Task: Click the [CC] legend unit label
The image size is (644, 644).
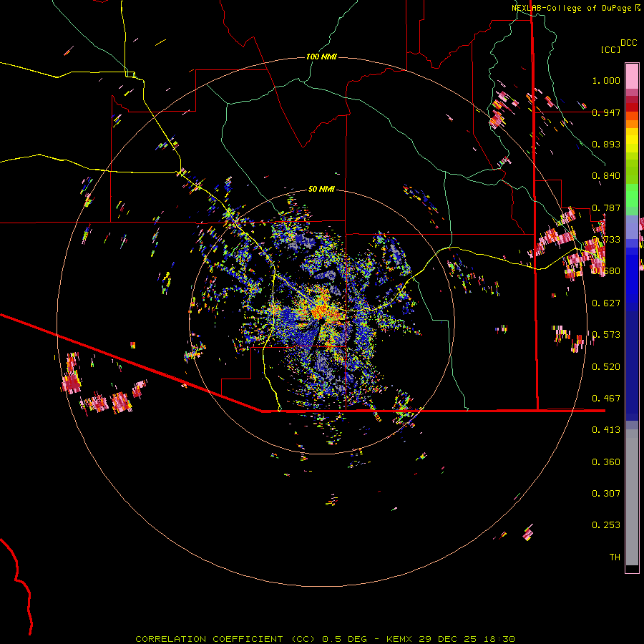Action: click(x=611, y=49)
